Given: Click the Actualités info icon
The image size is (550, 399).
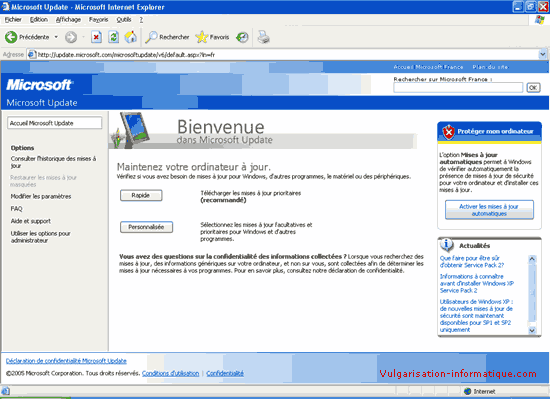Looking at the screenshot, I should 447,244.
